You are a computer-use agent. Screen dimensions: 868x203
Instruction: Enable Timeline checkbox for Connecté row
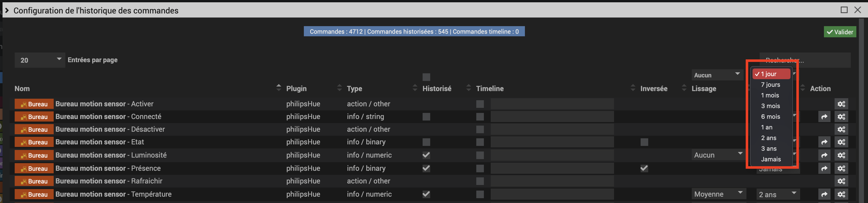click(x=480, y=117)
